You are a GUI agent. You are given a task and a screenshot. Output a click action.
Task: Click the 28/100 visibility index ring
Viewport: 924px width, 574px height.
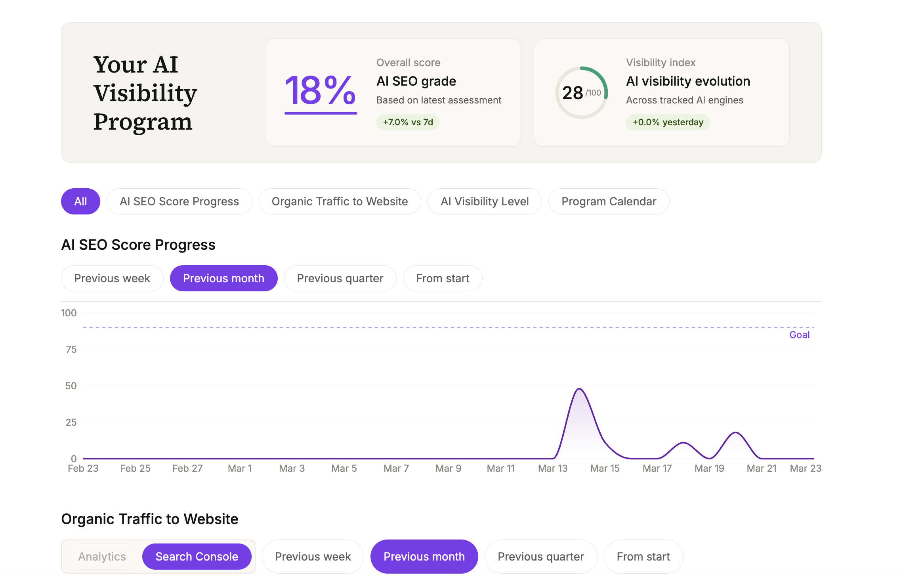[x=580, y=93]
